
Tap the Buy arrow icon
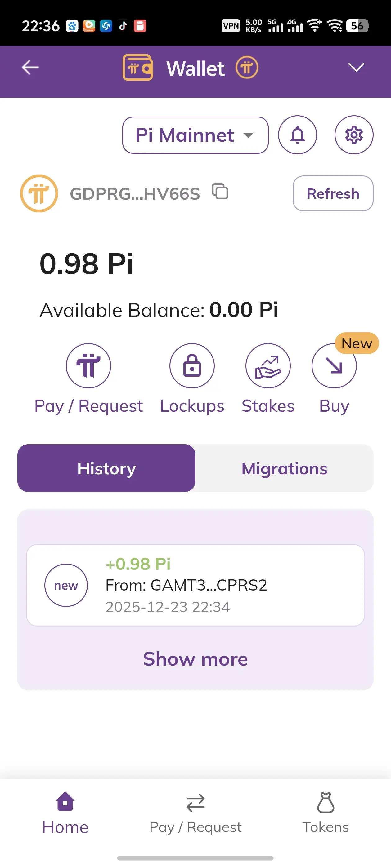click(334, 365)
